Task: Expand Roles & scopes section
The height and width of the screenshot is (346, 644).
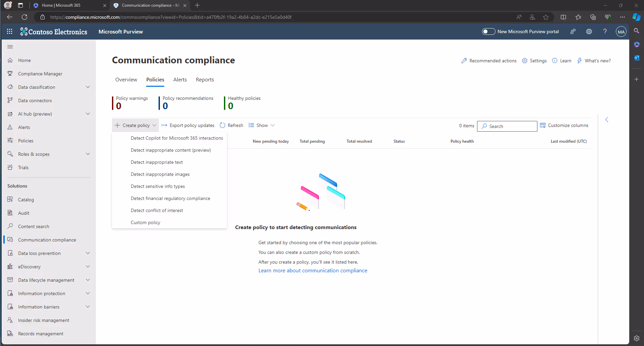Action: (x=88, y=154)
